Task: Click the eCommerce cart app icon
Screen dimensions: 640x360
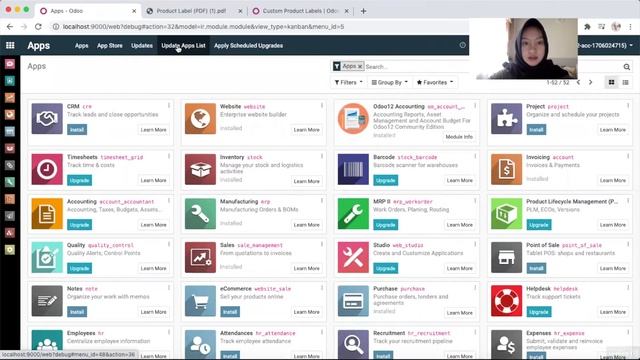Action: 200,301
